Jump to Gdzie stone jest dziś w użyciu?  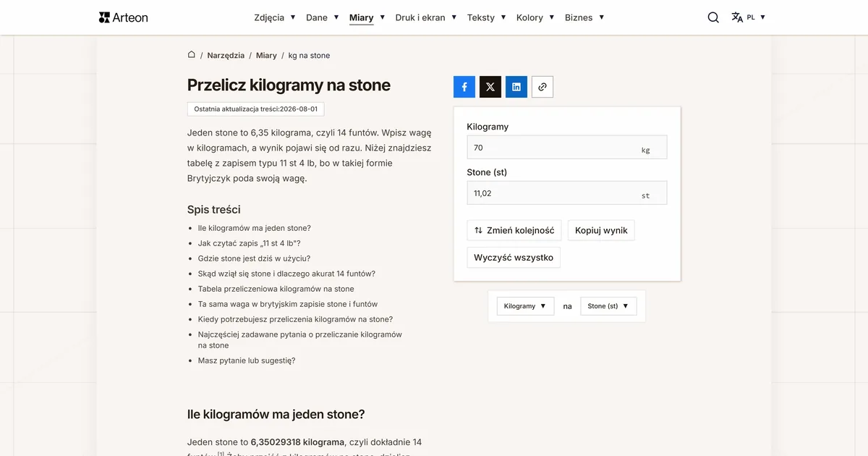point(254,258)
